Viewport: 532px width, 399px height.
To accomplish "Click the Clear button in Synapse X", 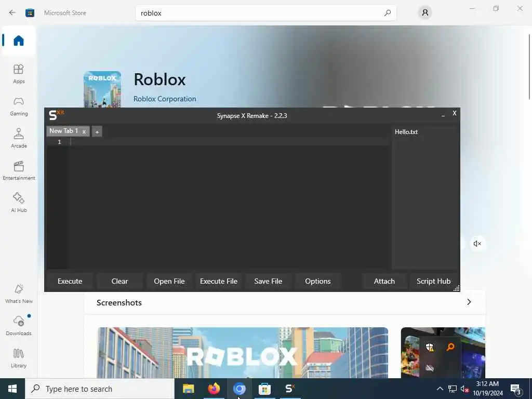I will tap(119, 281).
